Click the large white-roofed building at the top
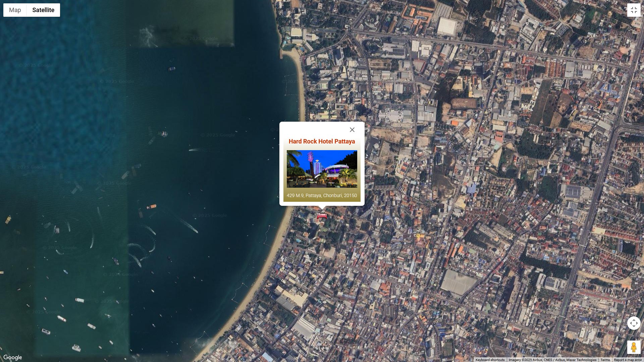This screenshot has width=644, height=362. 447,26
